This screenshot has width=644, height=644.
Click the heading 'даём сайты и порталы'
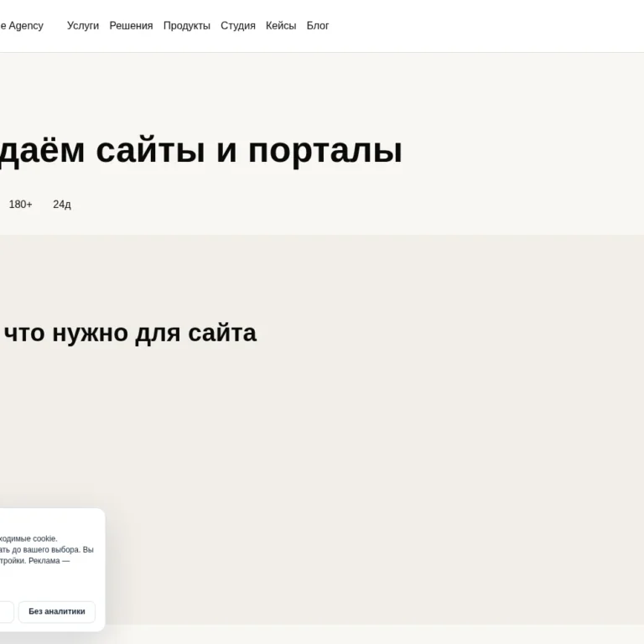click(201, 151)
